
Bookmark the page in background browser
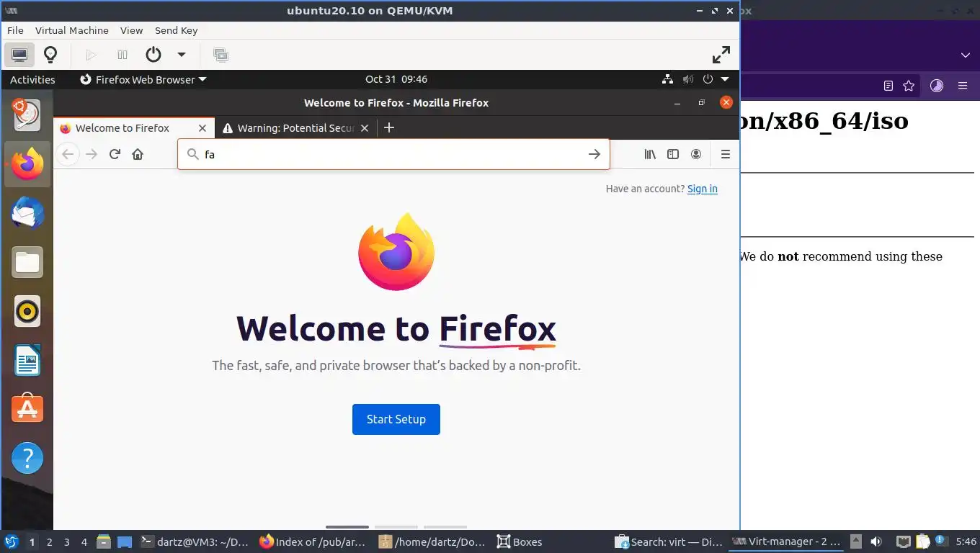909,86
